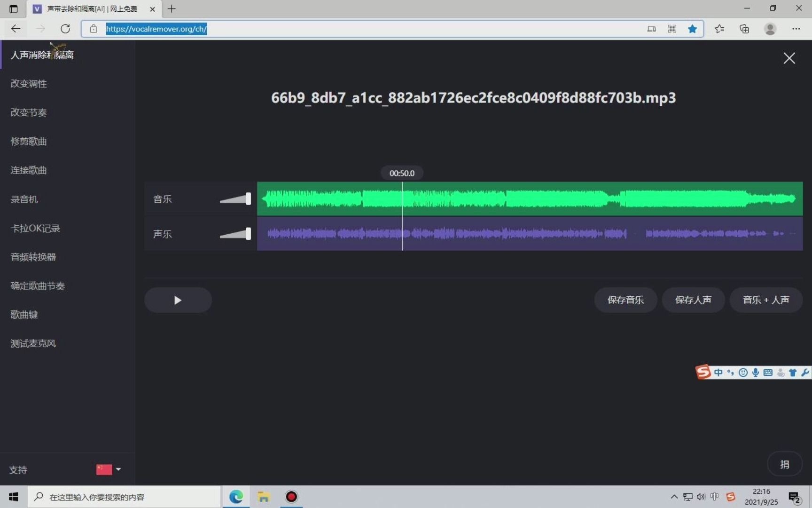Image resolution: width=812 pixels, height=508 pixels.
Task: Play the separated audio
Action: [x=178, y=300]
